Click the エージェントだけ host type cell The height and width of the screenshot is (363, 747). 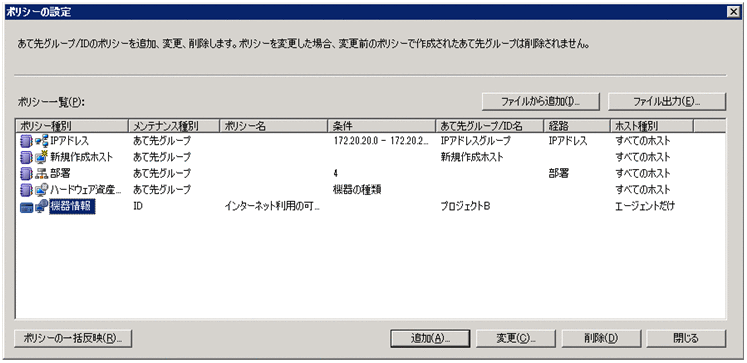(645, 206)
